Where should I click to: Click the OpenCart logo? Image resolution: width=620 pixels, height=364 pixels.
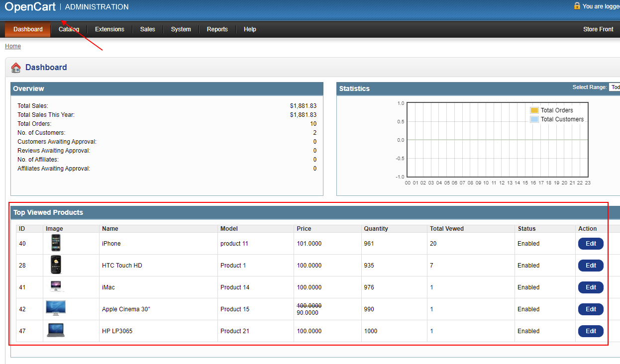click(30, 6)
